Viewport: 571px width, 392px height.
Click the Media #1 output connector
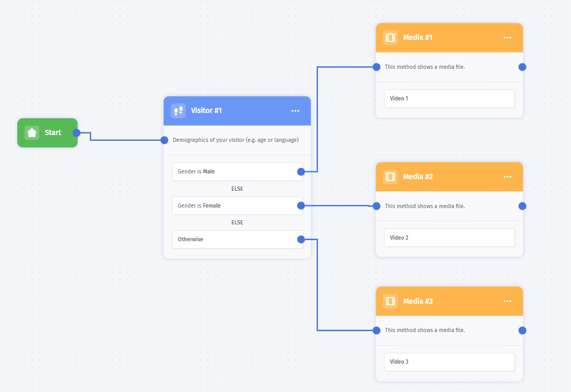point(522,67)
